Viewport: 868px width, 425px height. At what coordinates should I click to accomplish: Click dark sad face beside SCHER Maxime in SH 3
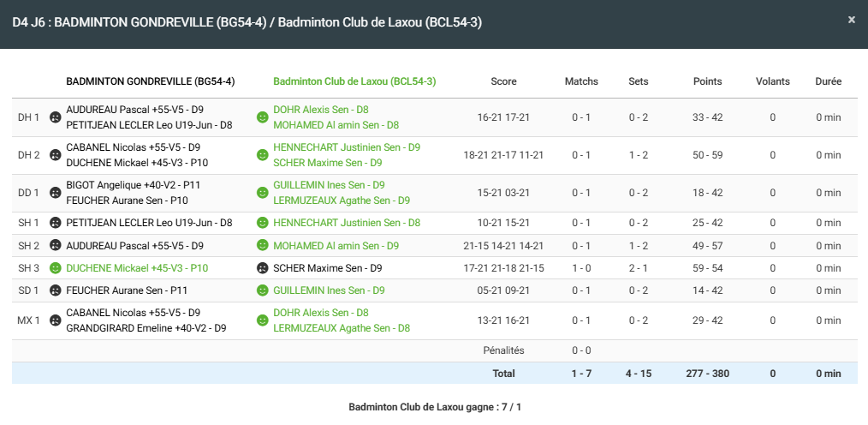click(263, 268)
